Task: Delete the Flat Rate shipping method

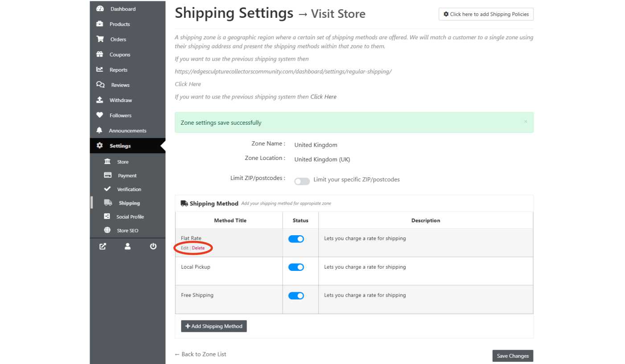Action: pyautogui.click(x=198, y=248)
